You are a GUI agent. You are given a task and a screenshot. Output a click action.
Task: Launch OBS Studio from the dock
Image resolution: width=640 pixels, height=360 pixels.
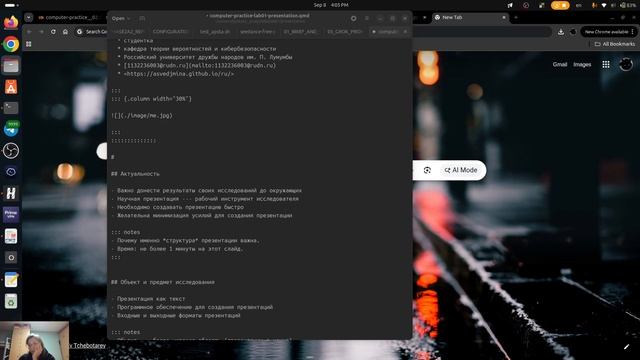point(11,151)
